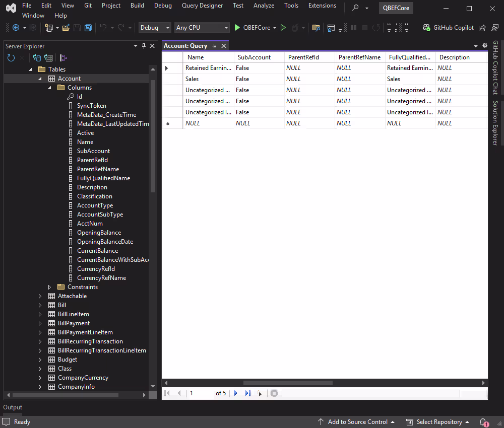The image size is (504, 428).
Task: Click the New Project toolbar icon
Action: pos(49,28)
